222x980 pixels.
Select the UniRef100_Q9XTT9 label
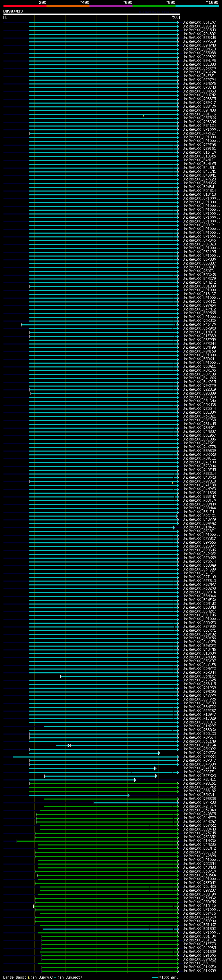coord(199,386)
